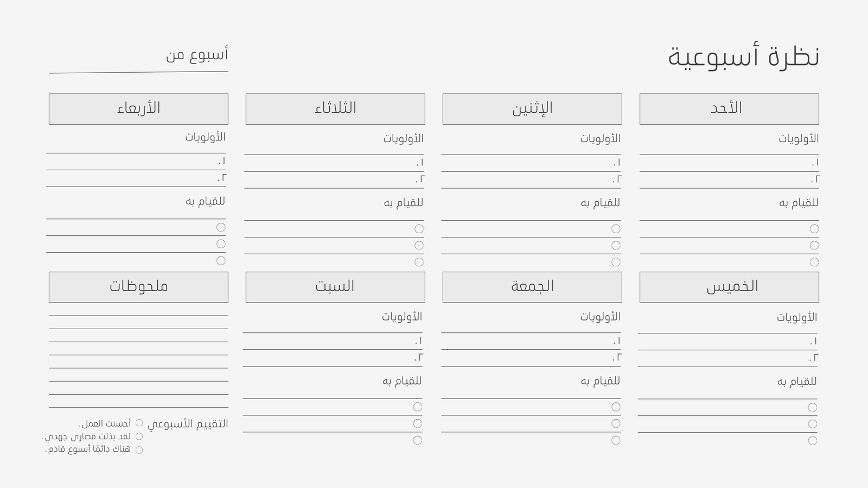This screenshot has height=488, width=868.
Task: Click the الثلاثاء day header
Action: pyautogui.click(x=335, y=109)
